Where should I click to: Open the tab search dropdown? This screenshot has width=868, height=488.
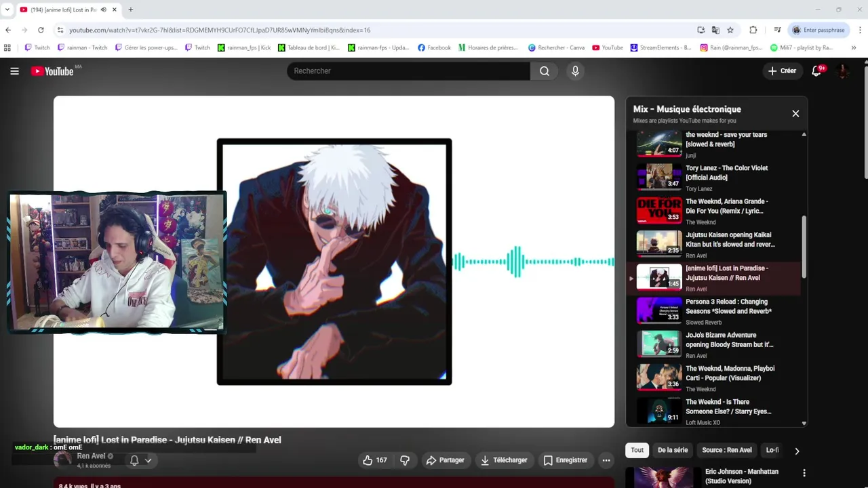(x=7, y=9)
